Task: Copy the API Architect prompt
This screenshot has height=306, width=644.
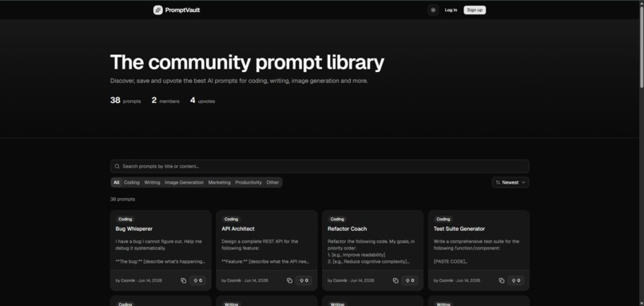Action: tap(289, 280)
